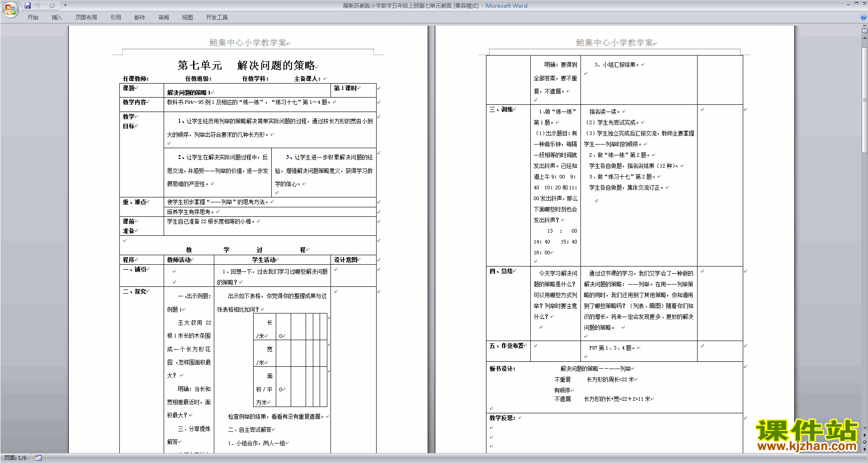Expand the Customize Quick Access Toolbar dropdown
Screen dimensions: 868x463
65,5
